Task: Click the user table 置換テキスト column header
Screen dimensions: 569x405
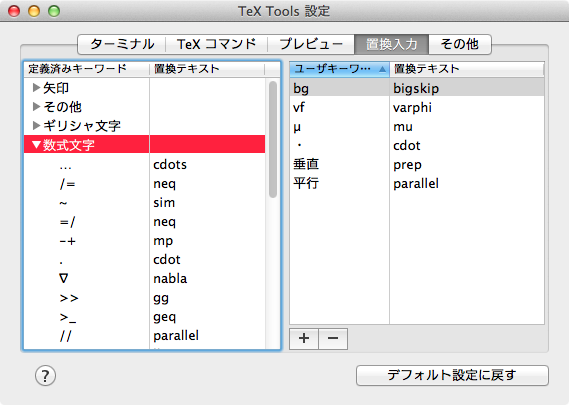Action: click(467, 69)
